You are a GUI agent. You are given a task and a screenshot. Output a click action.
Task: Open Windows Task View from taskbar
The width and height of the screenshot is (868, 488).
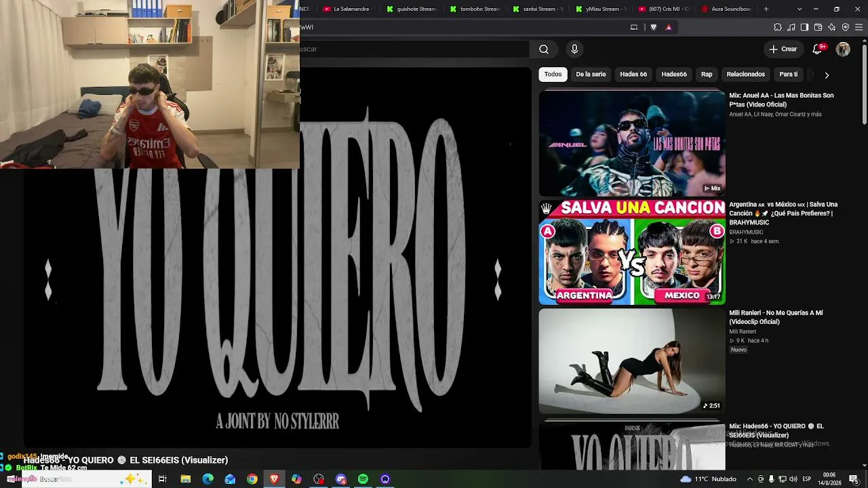[163, 479]
